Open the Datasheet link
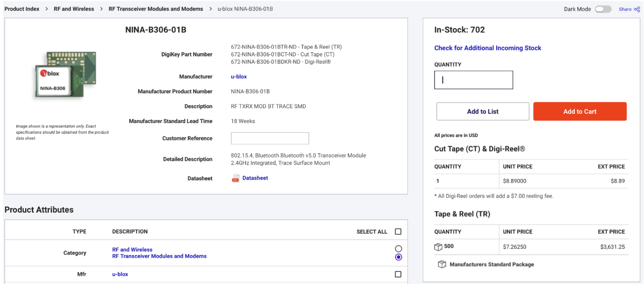The image size is (644, 284). point(255,178)
